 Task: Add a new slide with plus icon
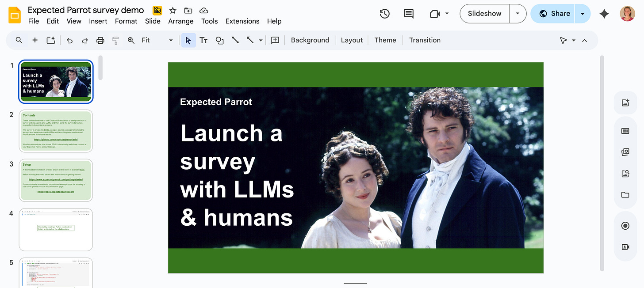coord(35,40)
